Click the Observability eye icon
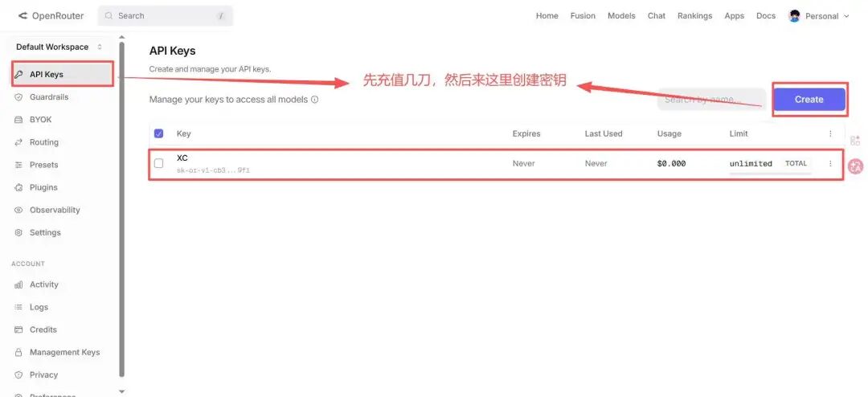 (18, 210)
